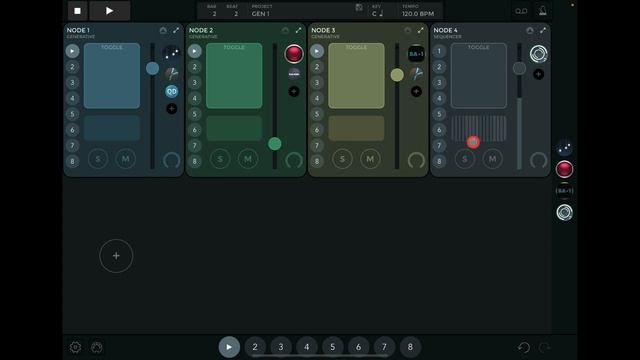Expand Node 3 with the arrows icon

(420, 30)
